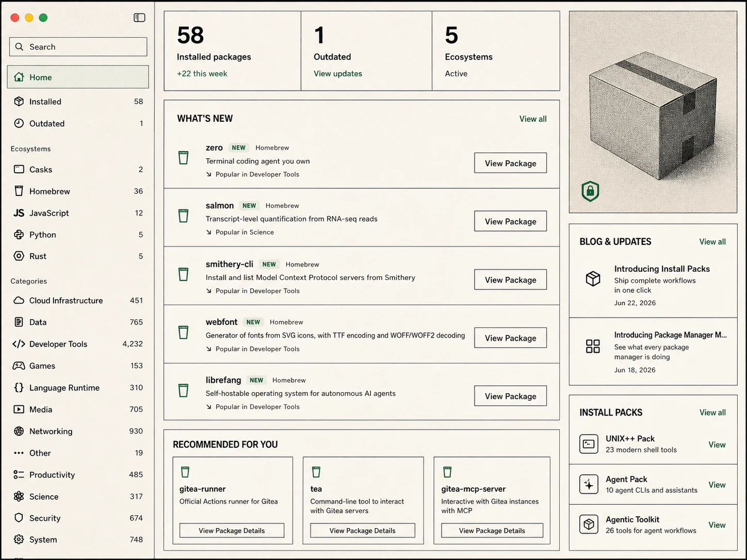Click the JS JavaScript icon

click(x=19, y=213)
